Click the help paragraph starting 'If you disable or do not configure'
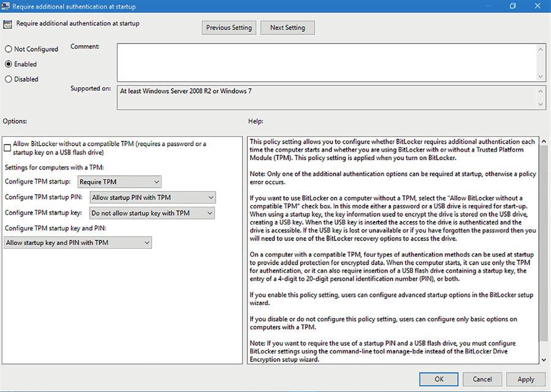Screen dimensions: 551x392 pos(383,323)
